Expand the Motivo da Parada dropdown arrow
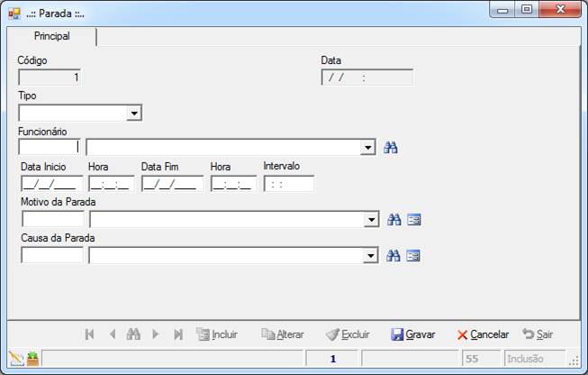This screenshot has height=375, width=588. pyautogui.click(x=371, y=220)
